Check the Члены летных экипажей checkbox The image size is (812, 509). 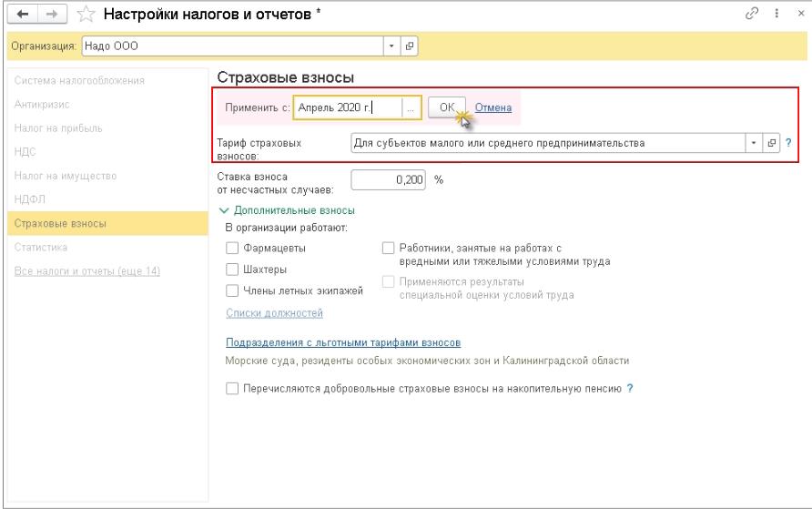point(232,290)
